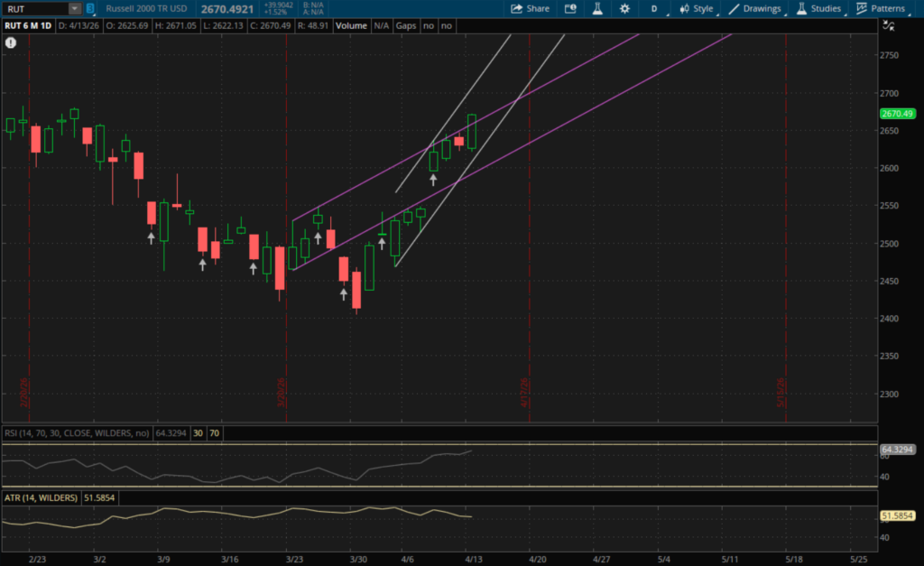Click the exclamation alert icon on chart

[10, 42]
